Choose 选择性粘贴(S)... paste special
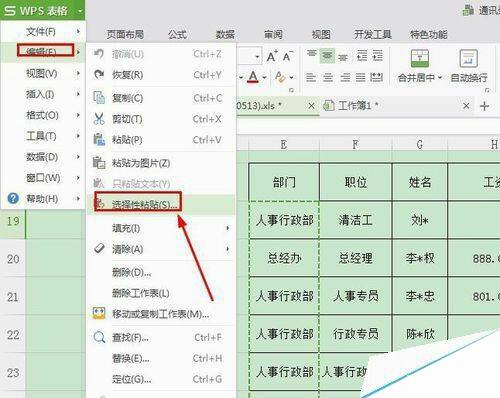Screen dimensions: 500x398 [161, 204]
